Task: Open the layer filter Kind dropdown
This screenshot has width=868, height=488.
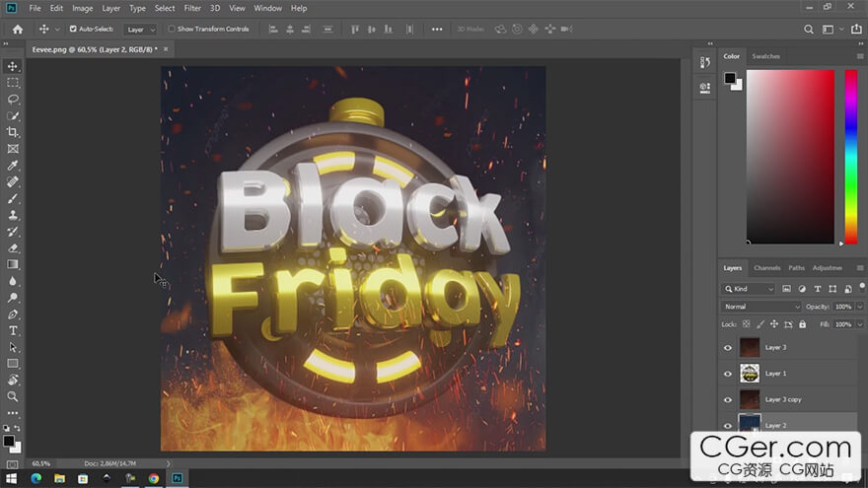Action: [x=749, y=289]
